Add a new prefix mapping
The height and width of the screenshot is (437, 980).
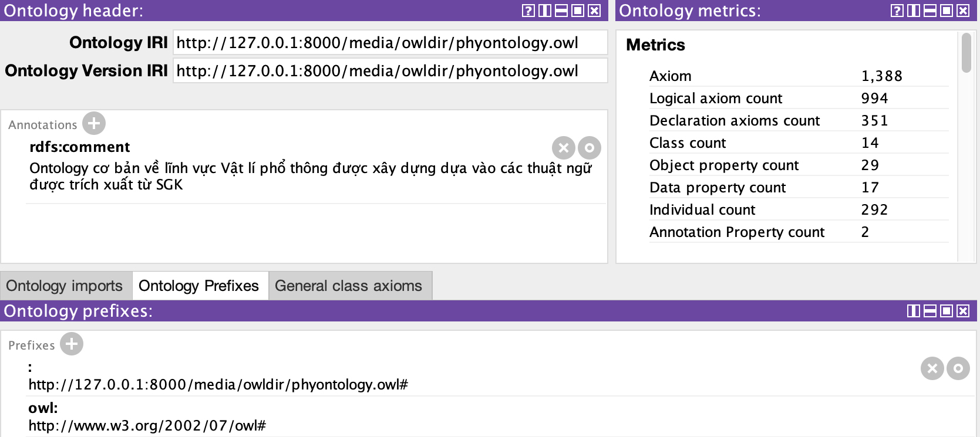[x=72, y=344]
